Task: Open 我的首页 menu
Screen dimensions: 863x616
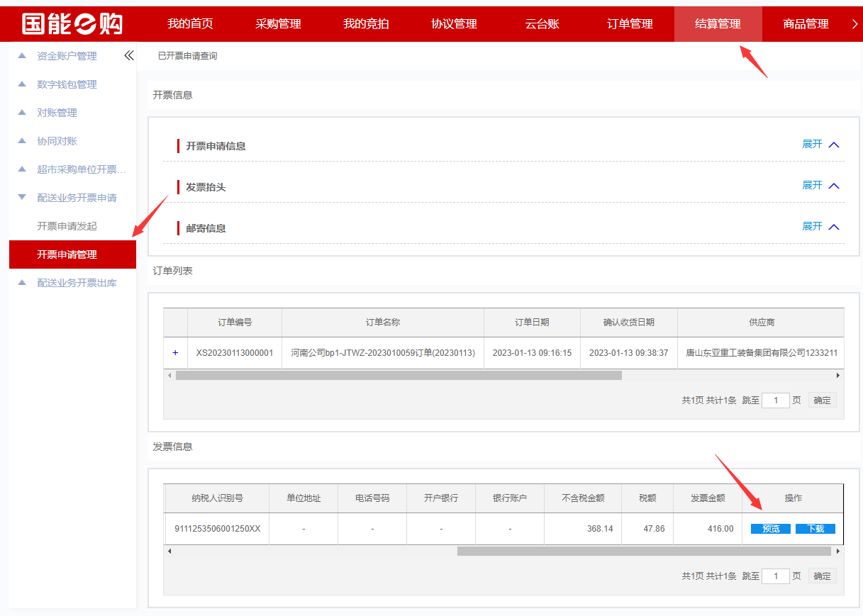Action: pos(190,24)
